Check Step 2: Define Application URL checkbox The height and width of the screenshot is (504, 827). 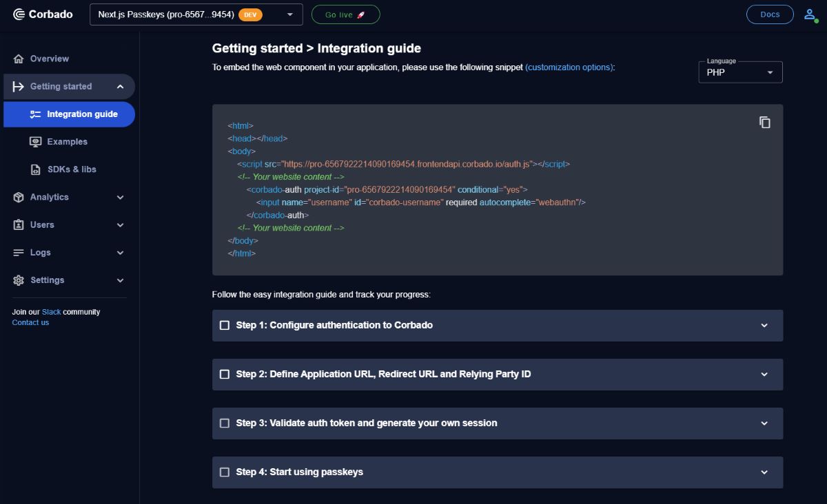[x=225, y=374]
